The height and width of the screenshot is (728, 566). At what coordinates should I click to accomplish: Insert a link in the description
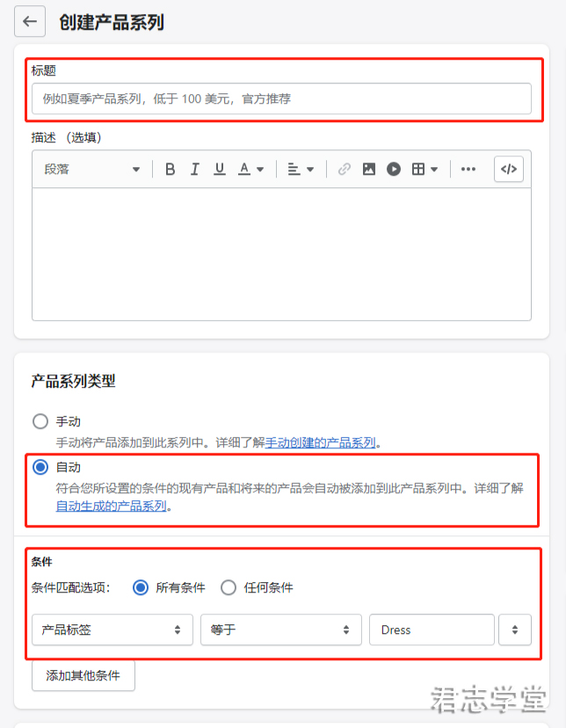(345, 169)
